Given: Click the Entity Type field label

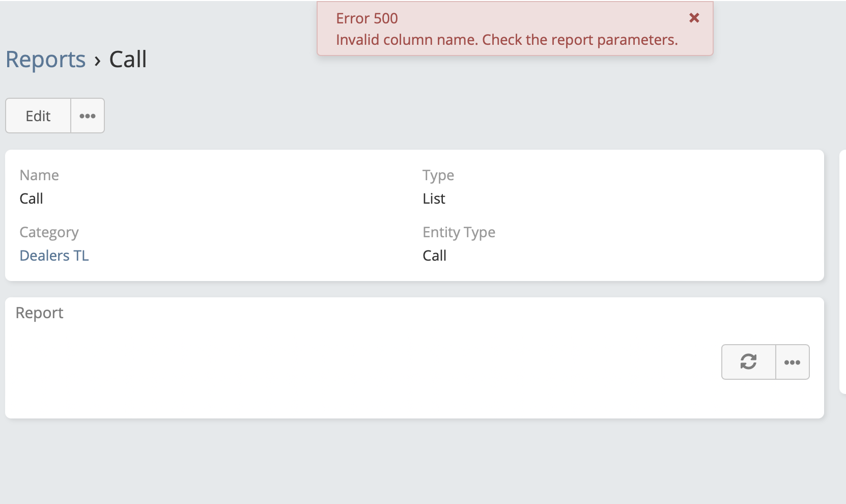Looking at the screenshot, I should point(459,232).
